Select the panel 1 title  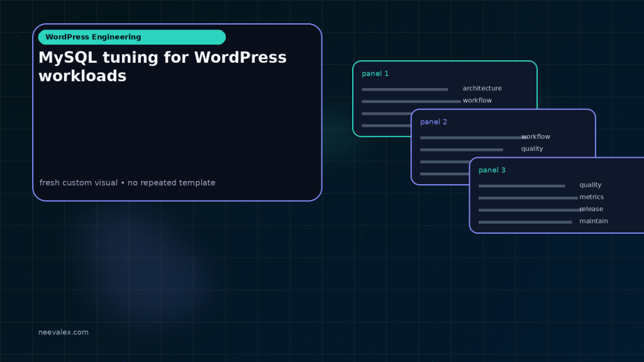tap(375, 74)
